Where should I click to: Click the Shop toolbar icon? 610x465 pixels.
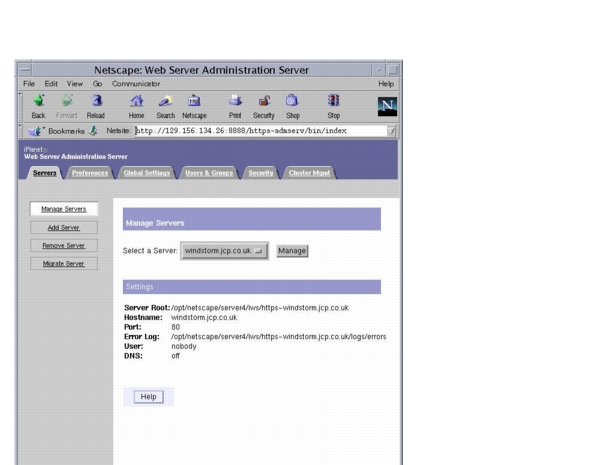tap(293, 101)
